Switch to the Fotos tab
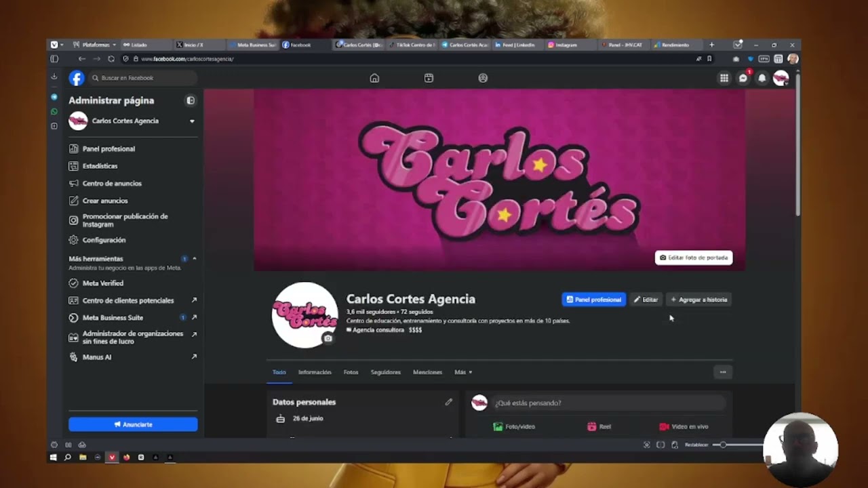 point(351,372)
